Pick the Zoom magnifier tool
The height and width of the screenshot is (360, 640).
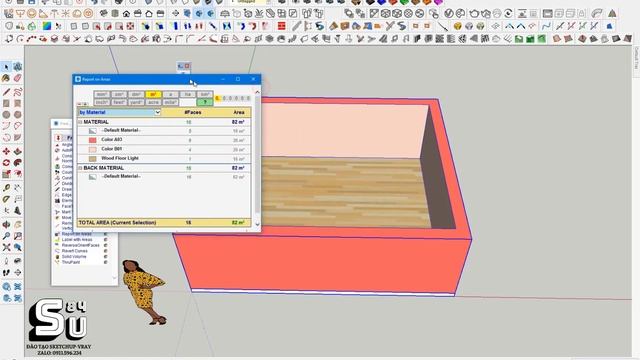[x=6, y=236]
